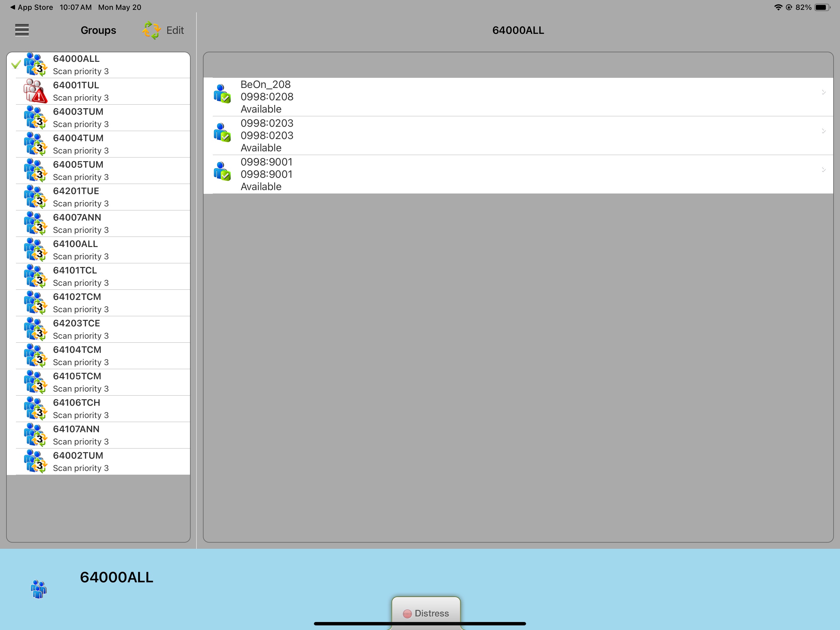Expand 0998:0203 details chevron
This screenshot has height=630, width=840.
(823, 131)
